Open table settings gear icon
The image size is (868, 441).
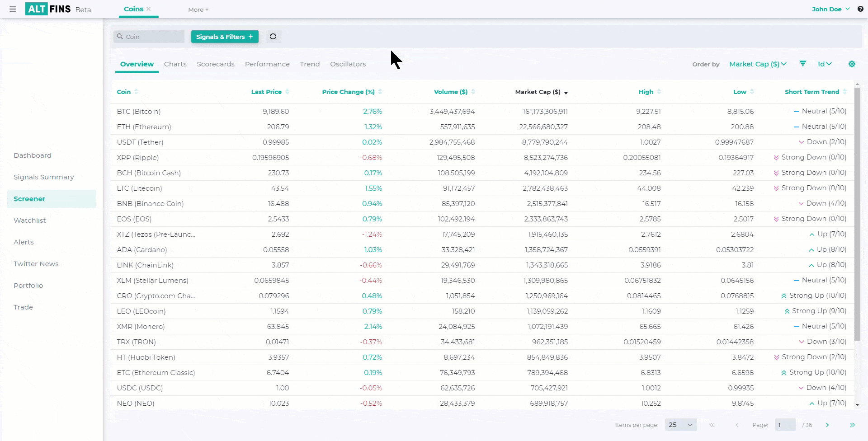pyautogui.click(x=852, y=64)
